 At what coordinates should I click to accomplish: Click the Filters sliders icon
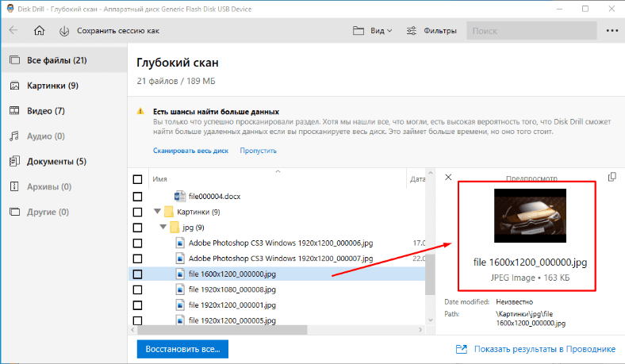412,31
